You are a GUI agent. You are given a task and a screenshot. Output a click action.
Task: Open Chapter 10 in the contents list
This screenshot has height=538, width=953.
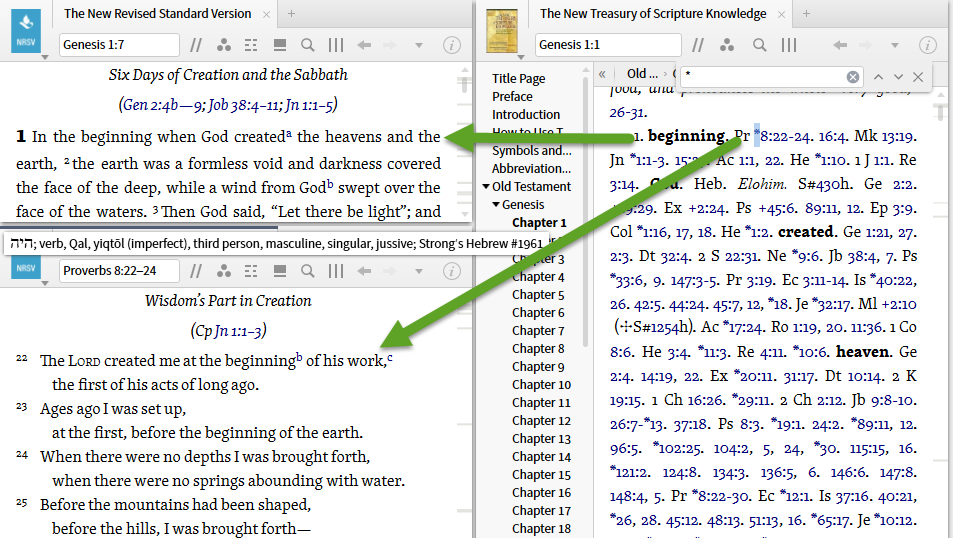pos(541,385)
